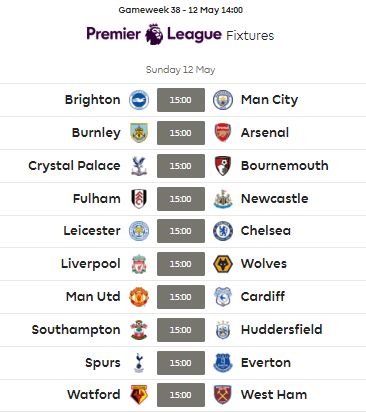
Task: Click the 15:00 kickoff for Brighton match
Action: pyautogui.click(x=181, y=100)
